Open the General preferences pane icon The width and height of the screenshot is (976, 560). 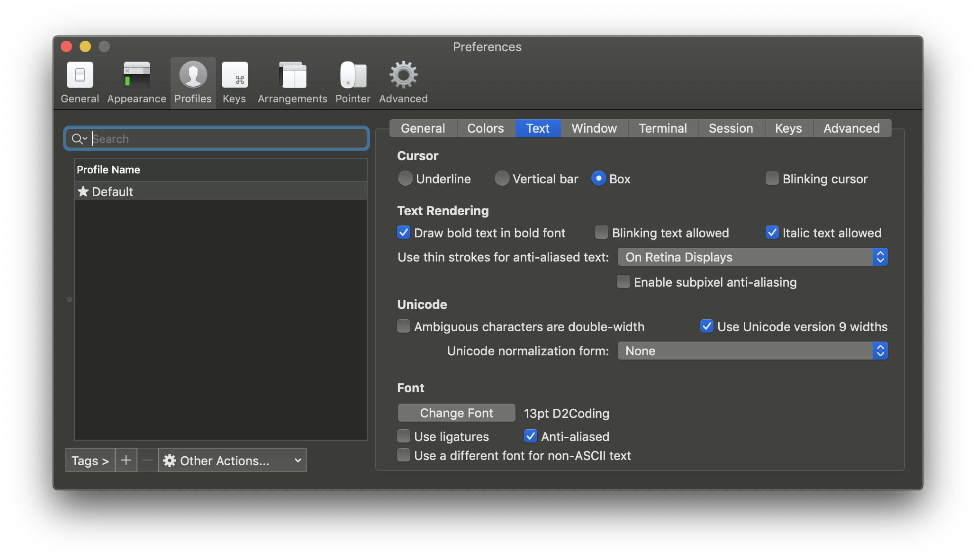80,76
